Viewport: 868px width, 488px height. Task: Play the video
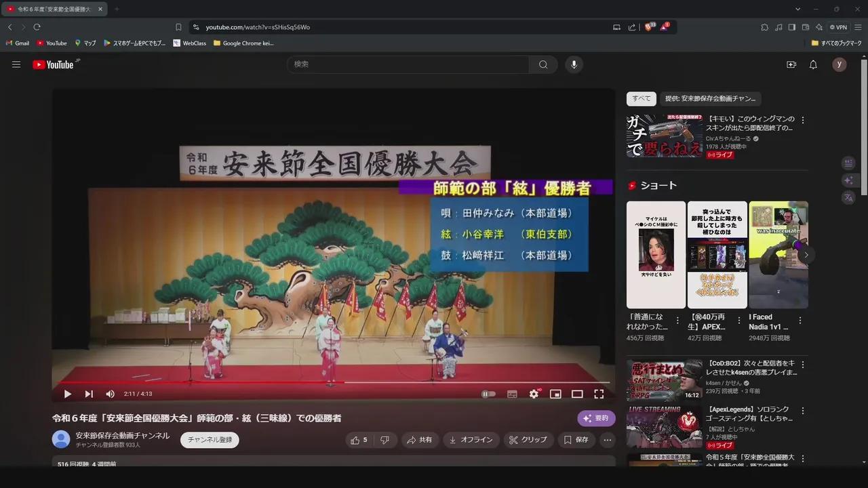pos(68,394)
